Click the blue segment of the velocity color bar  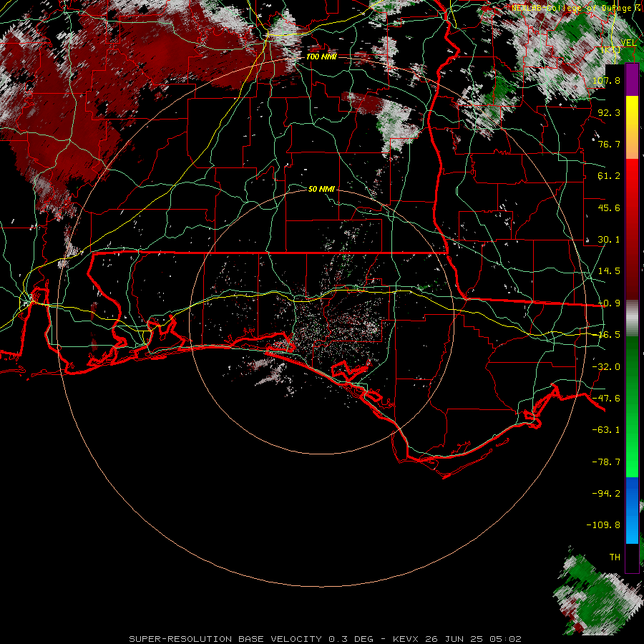tap(632, 510)
